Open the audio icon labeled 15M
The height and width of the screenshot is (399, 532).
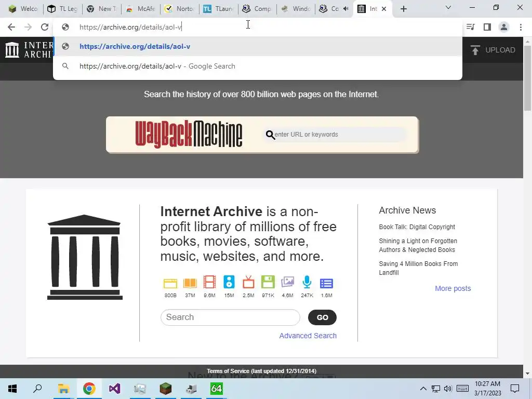coord(229,282)
